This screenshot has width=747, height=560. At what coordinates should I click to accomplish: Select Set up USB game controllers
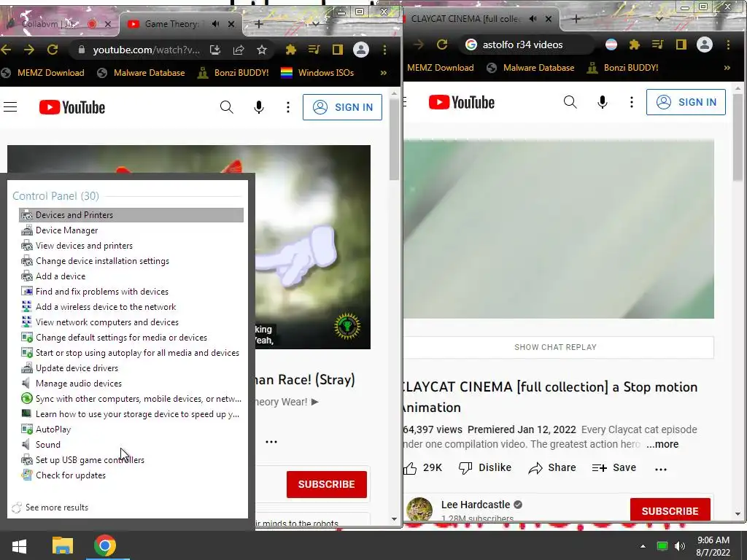click(90, 460)
